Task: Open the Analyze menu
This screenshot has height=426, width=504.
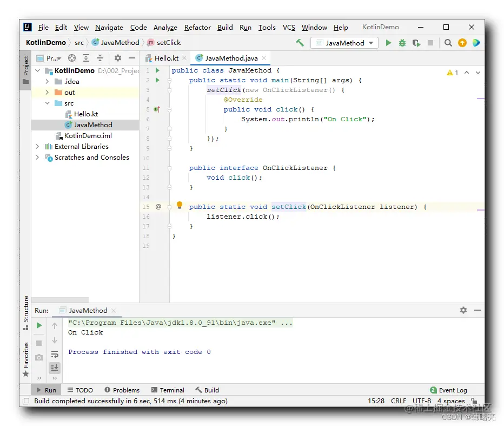Action: pos(165,28)
